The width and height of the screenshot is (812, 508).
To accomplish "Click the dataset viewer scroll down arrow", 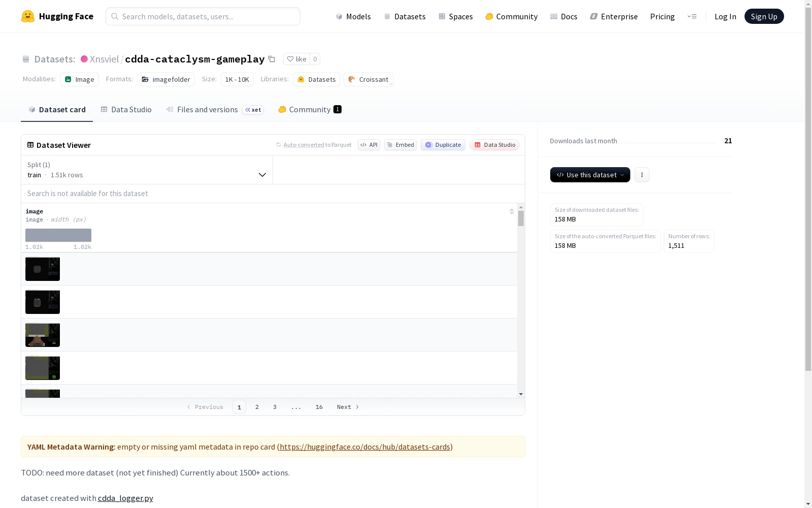I will [x=521, y=394].
